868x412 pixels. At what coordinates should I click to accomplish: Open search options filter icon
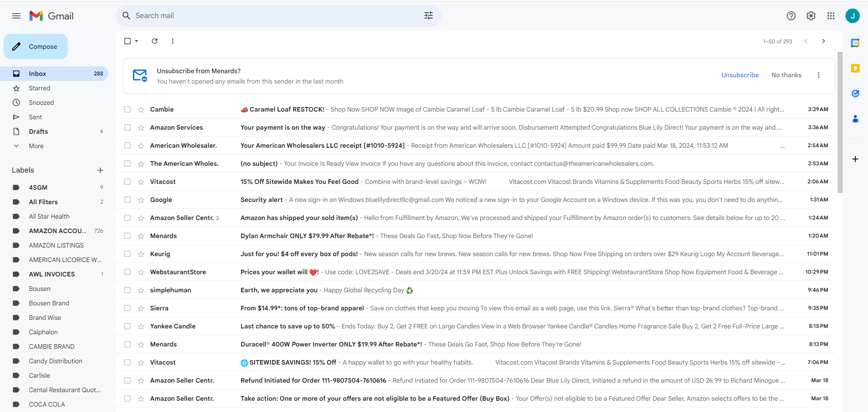[429, 16]
